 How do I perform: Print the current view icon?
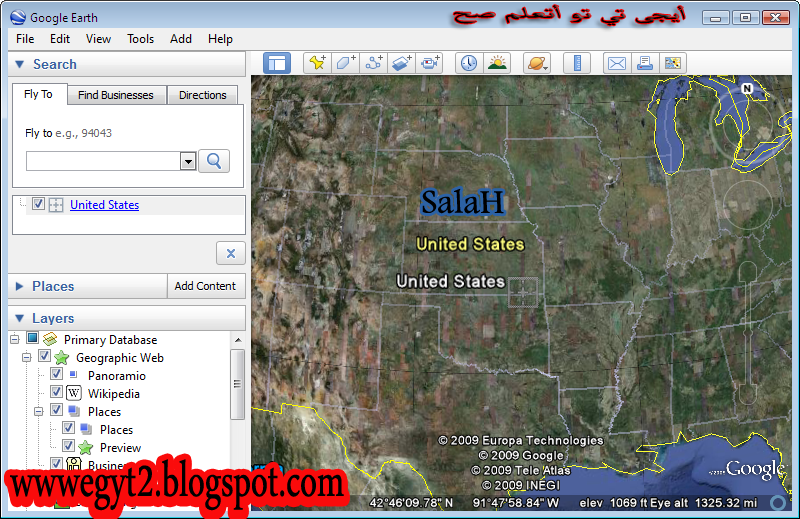(x=645, y=63)
